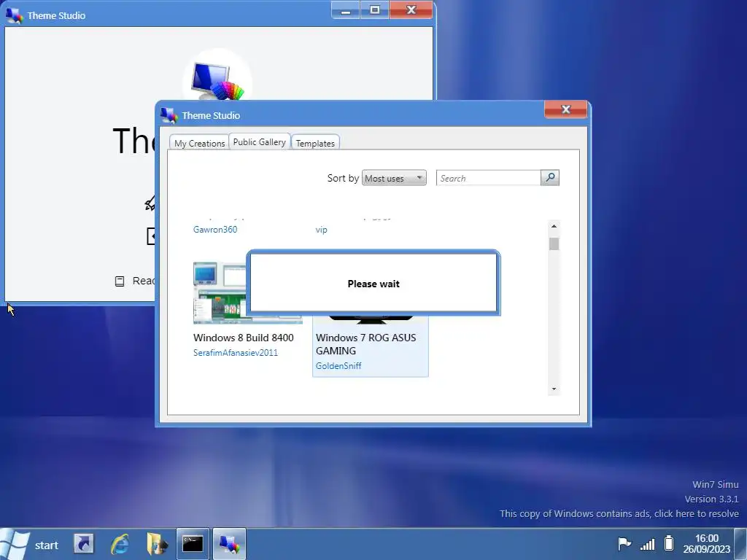The image size is (747, 560).
Task: Open author link GoldenSniff
Action: tap(338, 366)
